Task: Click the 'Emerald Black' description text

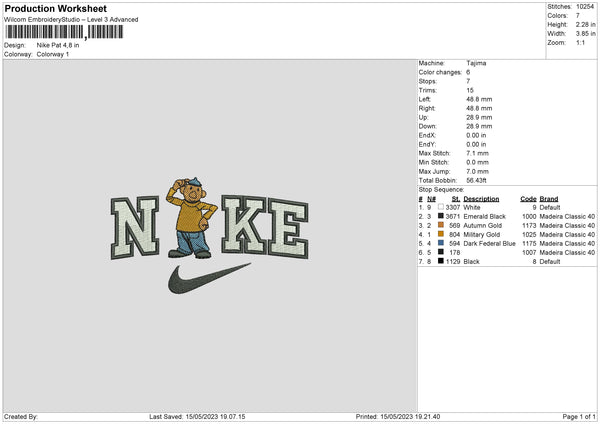Action: pyautogui.click(x=484, y=216)
